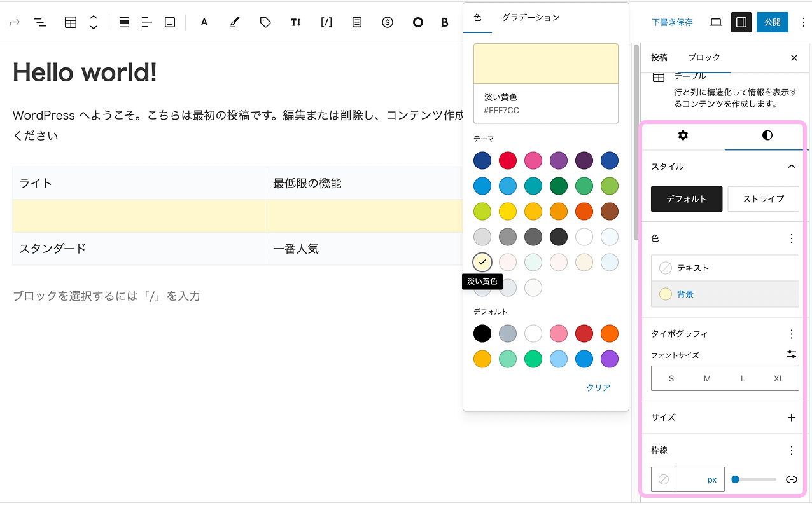The image size is (812, 508).
Task: Click the redo arrow icon
Action: click(x=15, y=22)
